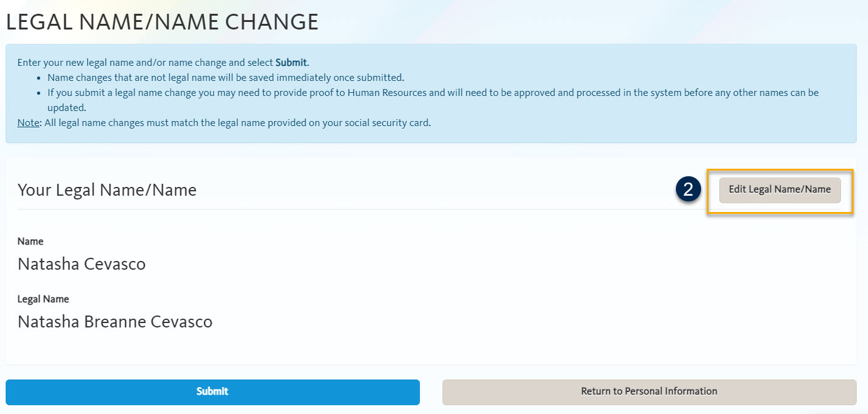Select the legal name "Natasha Breanne Cevasco"

pyautogui.click(x=115, y=322)
